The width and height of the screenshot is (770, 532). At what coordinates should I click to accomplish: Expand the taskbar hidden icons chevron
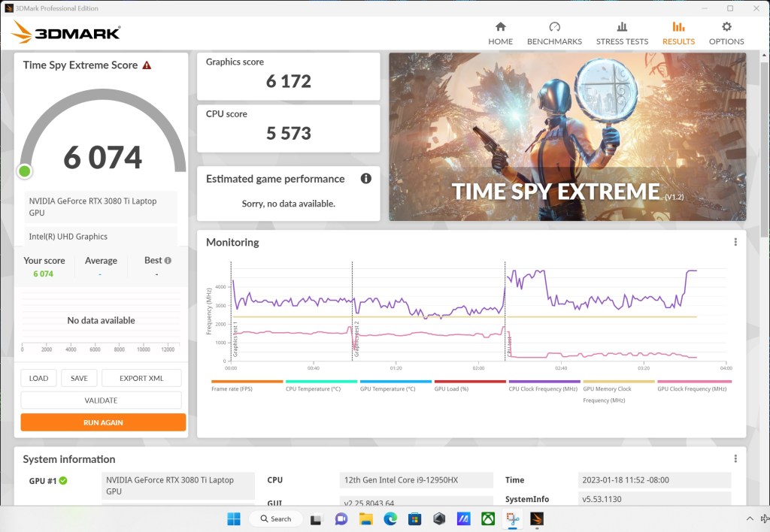click(x=750, y=518)
